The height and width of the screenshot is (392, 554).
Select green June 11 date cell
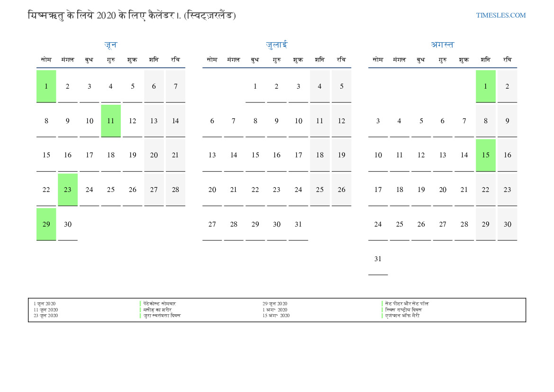pos(111,121)
